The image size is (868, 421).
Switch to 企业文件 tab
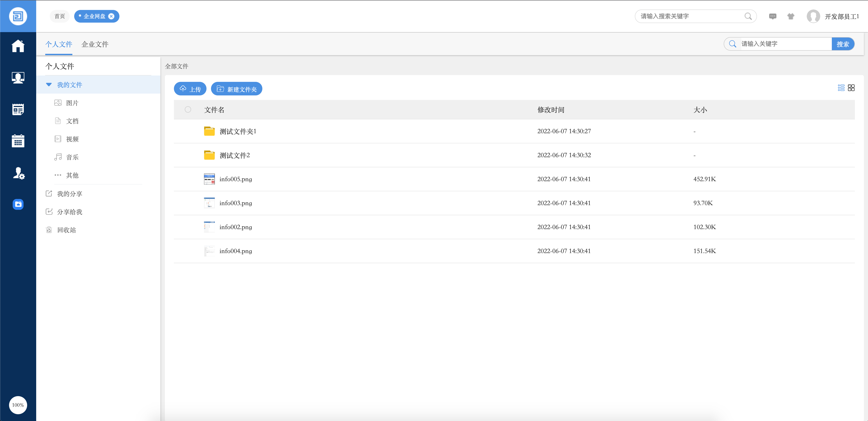coord(95,44)
